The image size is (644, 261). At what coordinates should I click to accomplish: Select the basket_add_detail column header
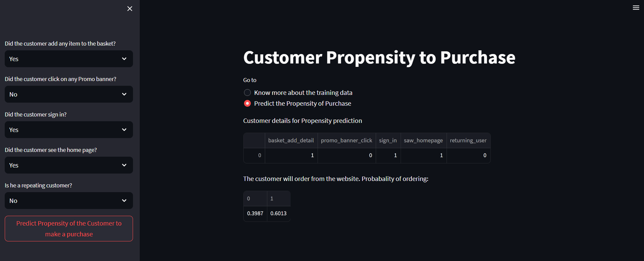(x=291, y=140)
